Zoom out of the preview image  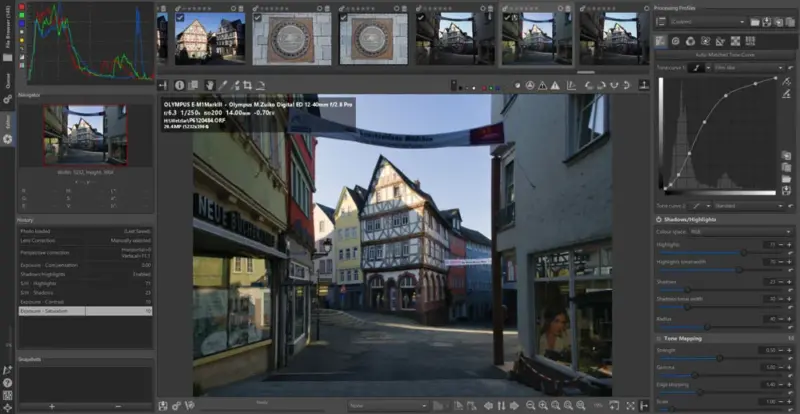[x=531, y=405]
